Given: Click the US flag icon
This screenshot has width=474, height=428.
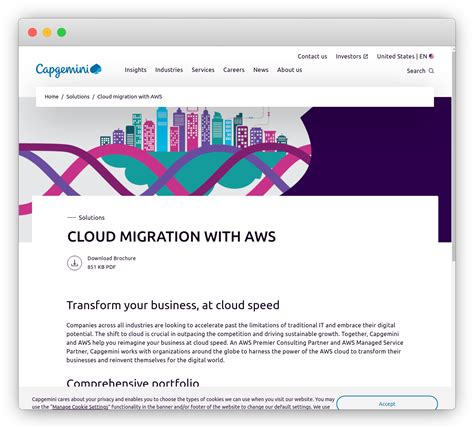Looking at the screenshot, I should tap(431, 56).
